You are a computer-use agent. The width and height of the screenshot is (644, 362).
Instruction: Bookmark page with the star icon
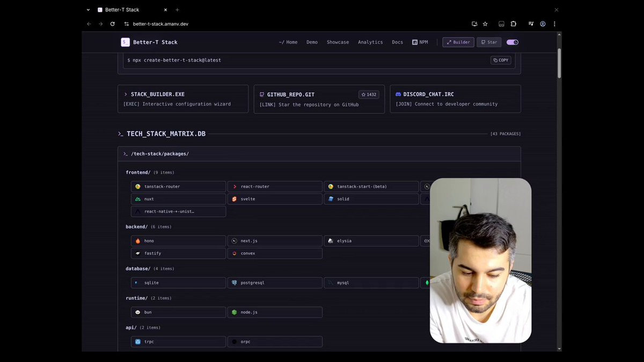click(x=485, y=24)
